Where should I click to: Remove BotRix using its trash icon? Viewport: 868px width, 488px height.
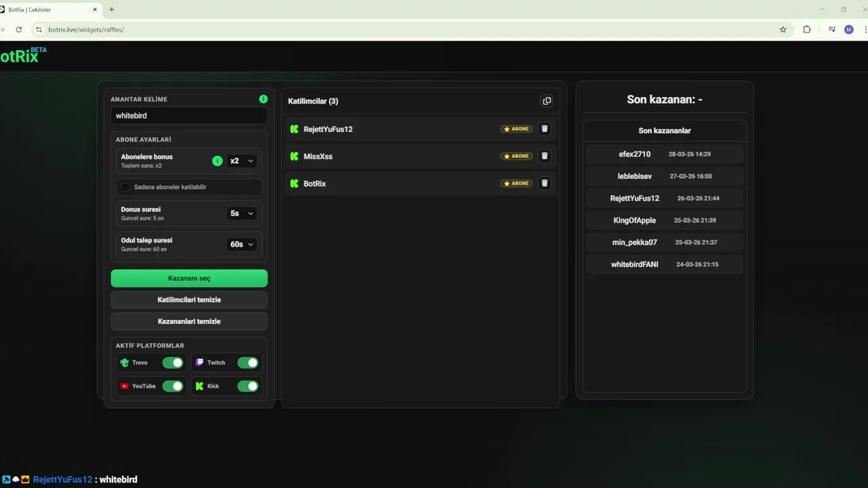pos(545,183)
